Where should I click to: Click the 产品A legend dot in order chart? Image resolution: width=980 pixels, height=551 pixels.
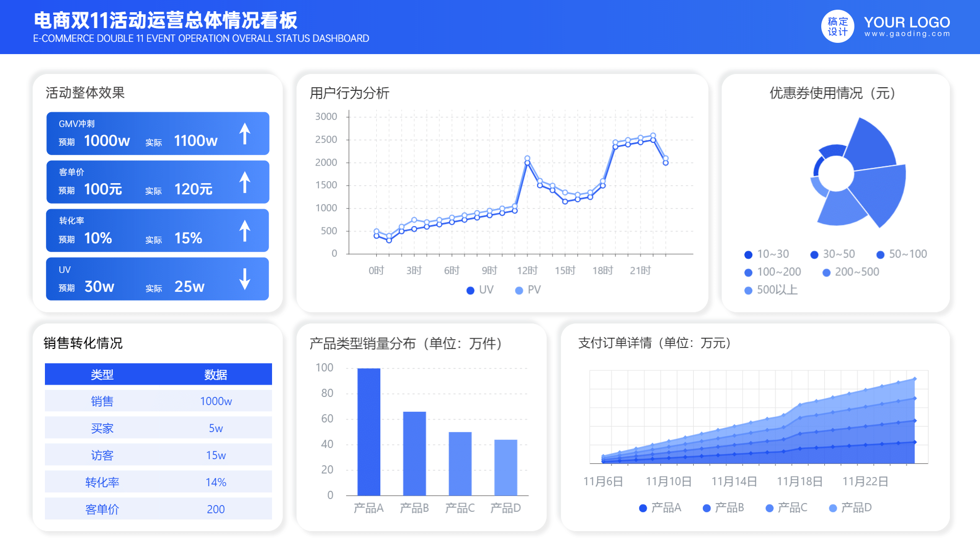point(643,508)
